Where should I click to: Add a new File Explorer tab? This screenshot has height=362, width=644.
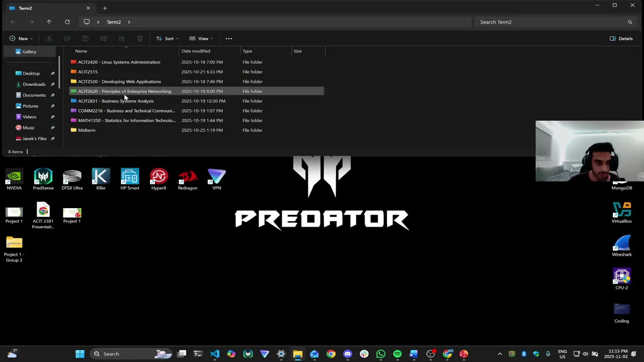click(105, 8)
